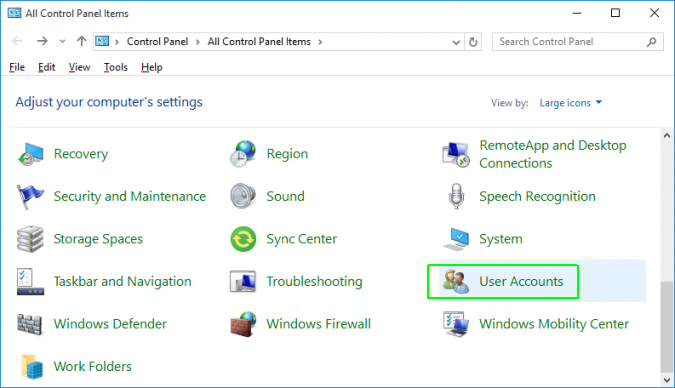
Task: Open the Windows Mobility Center link
Action: tap(554, 324)
